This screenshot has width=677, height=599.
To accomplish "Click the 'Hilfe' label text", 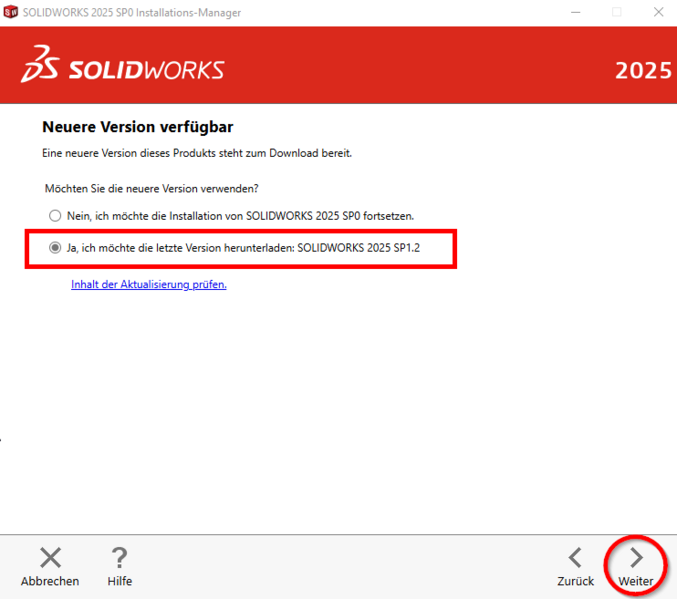I will click(119, 581).
